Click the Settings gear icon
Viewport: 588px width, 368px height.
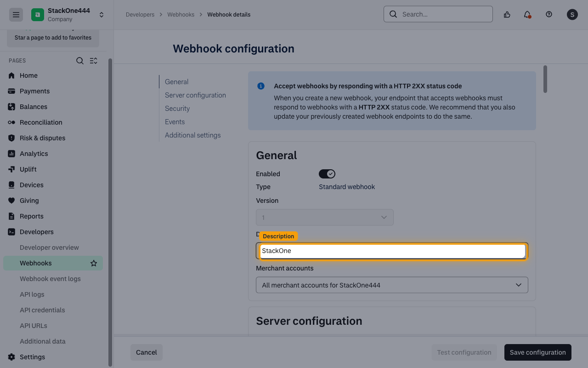point(11,357)
